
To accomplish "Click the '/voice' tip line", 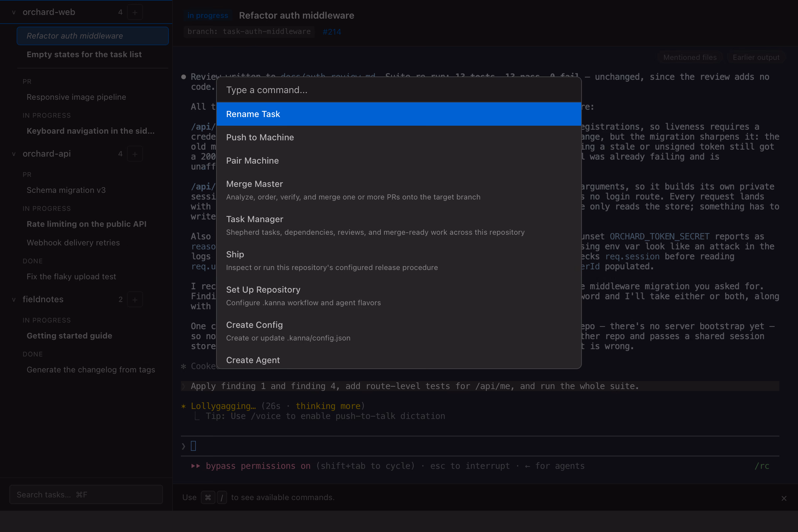I will coord(325,416).
